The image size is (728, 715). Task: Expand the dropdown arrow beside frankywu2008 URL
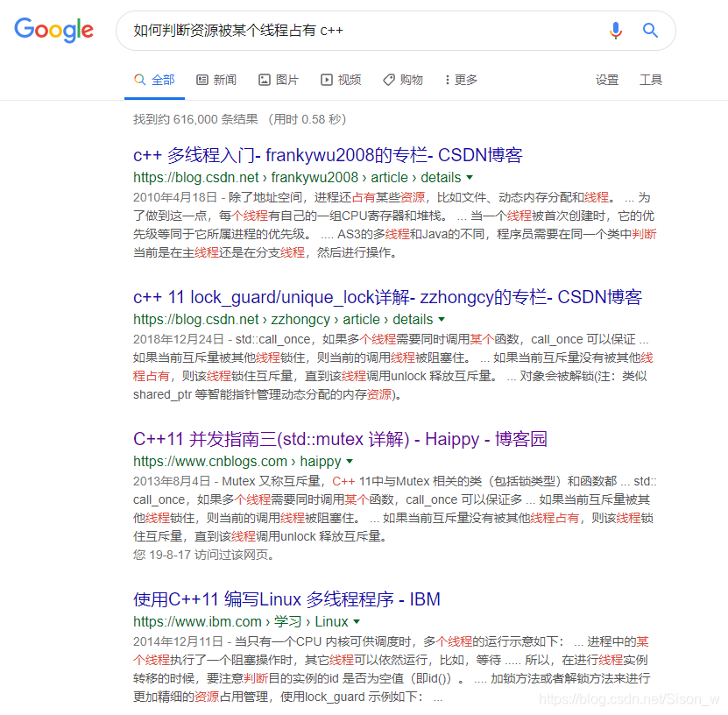point(470,177)
